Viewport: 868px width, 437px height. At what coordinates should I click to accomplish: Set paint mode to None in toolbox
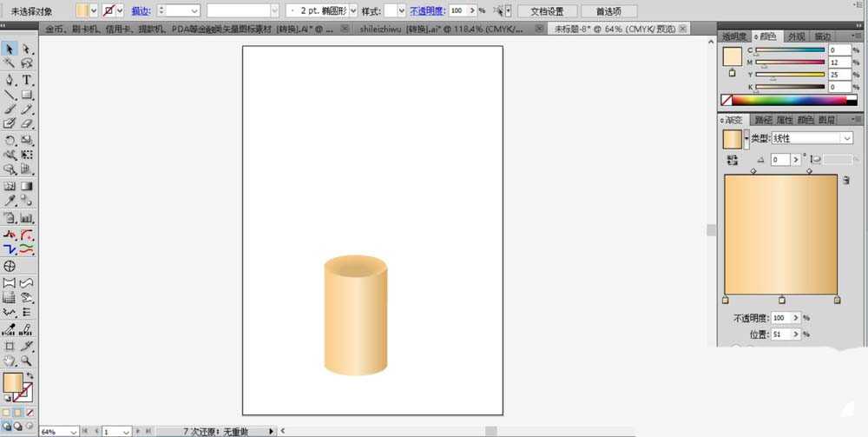[30, 413]
